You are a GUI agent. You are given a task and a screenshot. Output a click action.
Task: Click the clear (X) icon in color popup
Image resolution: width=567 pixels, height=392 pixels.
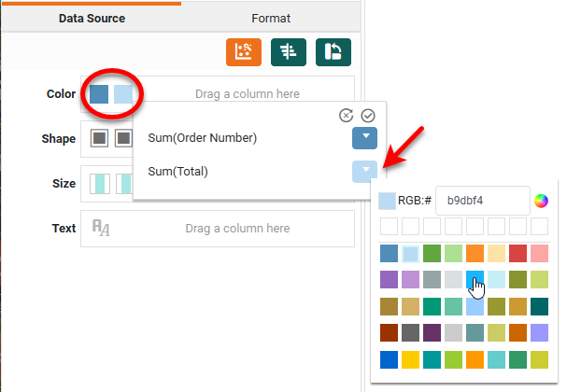[x=347, y=116]
